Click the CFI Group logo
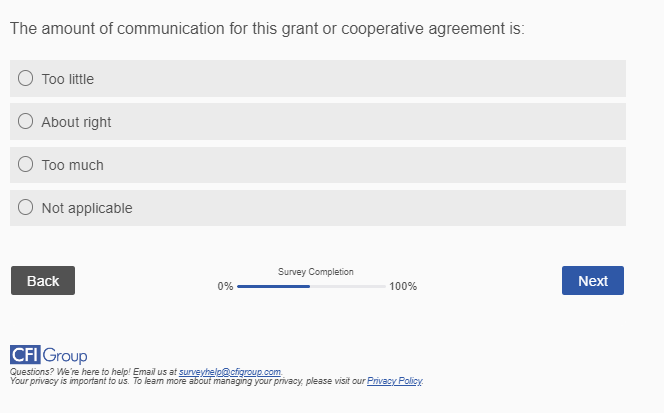The height and width of the screenshot is (413, 664). (x=48, y=355)
